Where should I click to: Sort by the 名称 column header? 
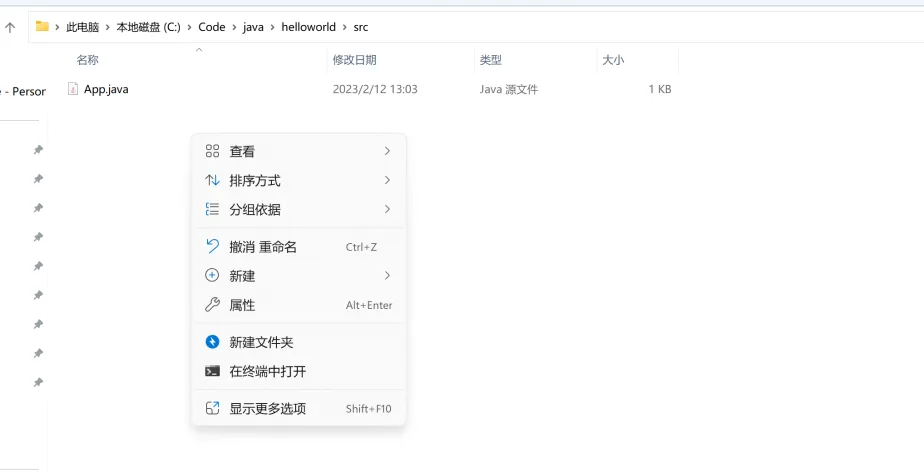[x=87, y=60]
